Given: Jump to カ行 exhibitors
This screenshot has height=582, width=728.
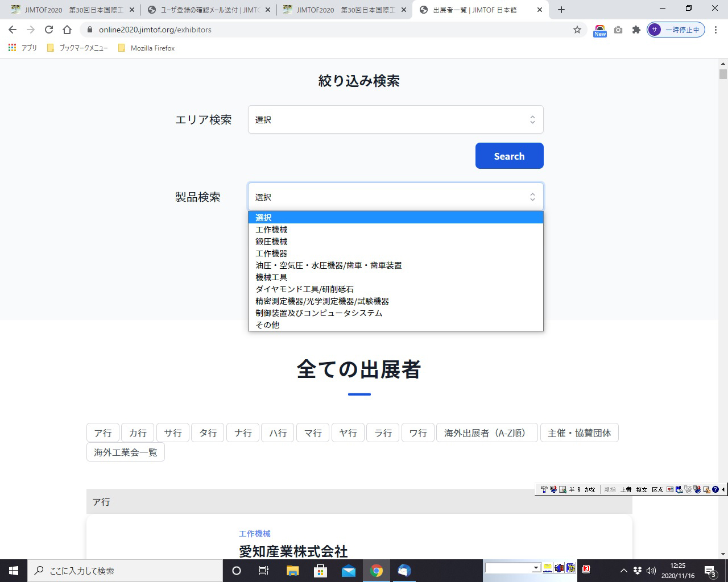Looking at the screenshot, I should pyautogui.click(x=138, y=433).
